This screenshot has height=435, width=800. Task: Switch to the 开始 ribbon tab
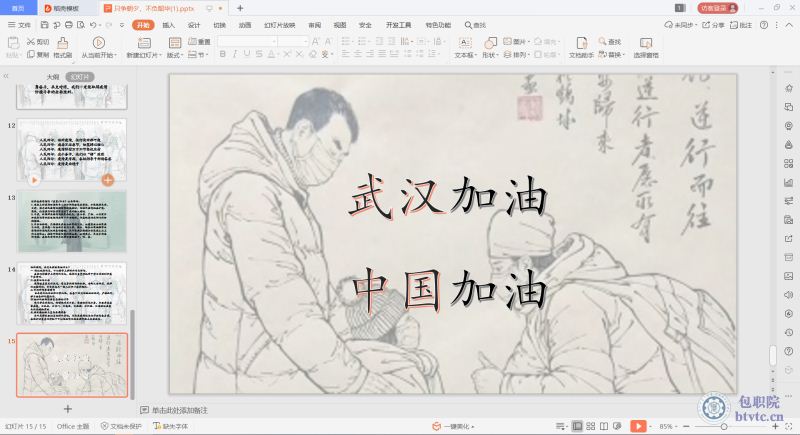point(143,25)
